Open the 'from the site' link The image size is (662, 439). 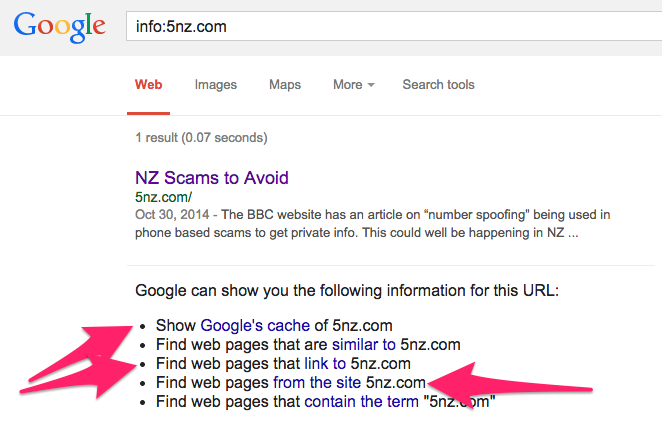pyautogui.click(x=317, y=382)
